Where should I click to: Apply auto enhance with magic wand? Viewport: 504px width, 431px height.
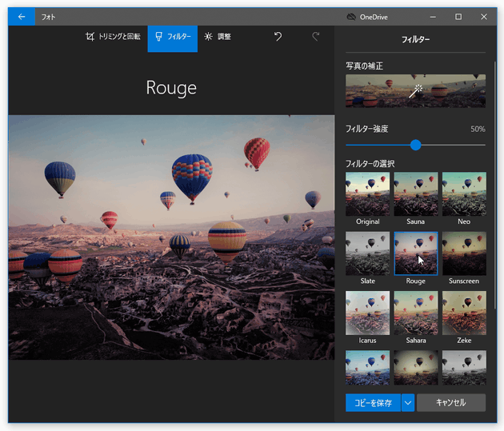click(415, 91)
